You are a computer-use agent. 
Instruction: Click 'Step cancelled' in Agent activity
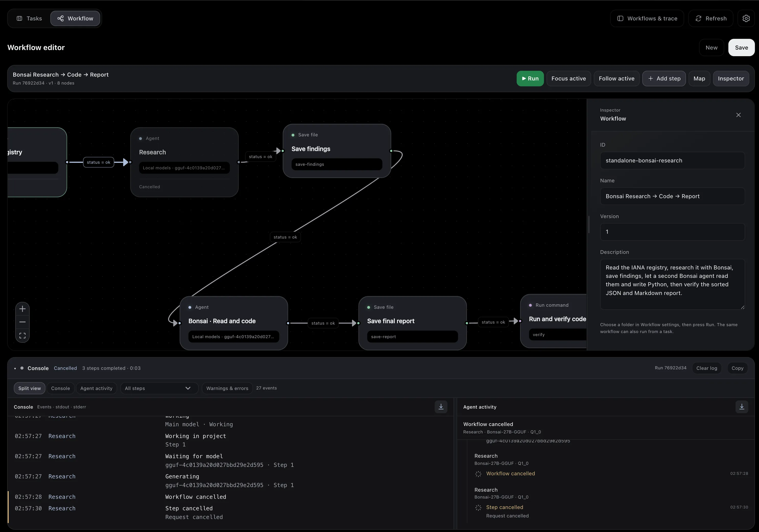(504, 507)
